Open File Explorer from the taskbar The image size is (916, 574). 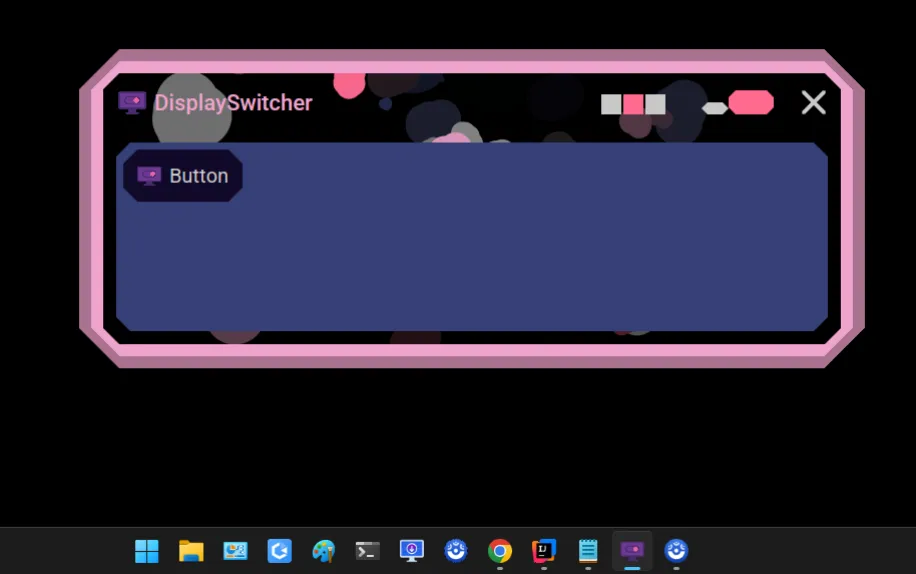[x=191, y=551]
